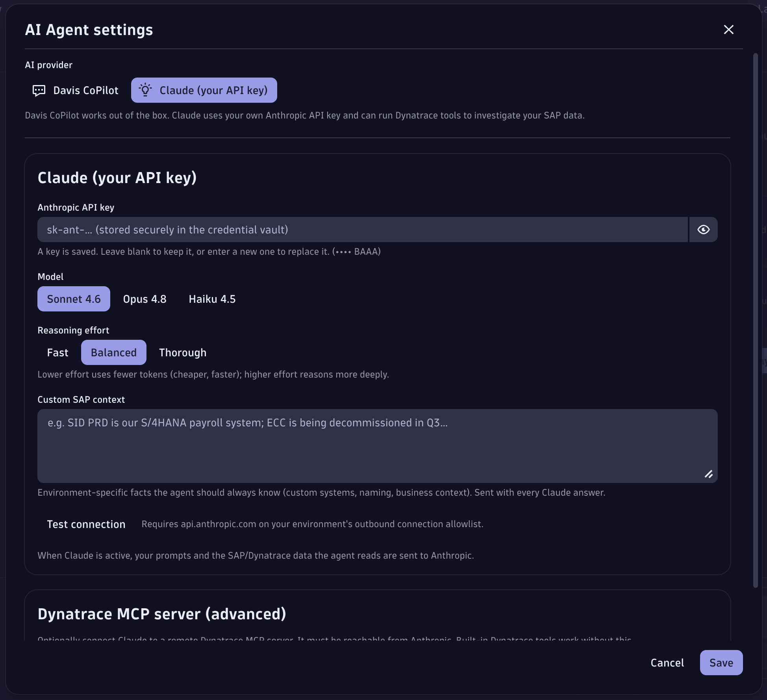Click the Custom SAP context text area
Image resolution: width=767 pixels, height=700 pixels.
coord(378,446)
